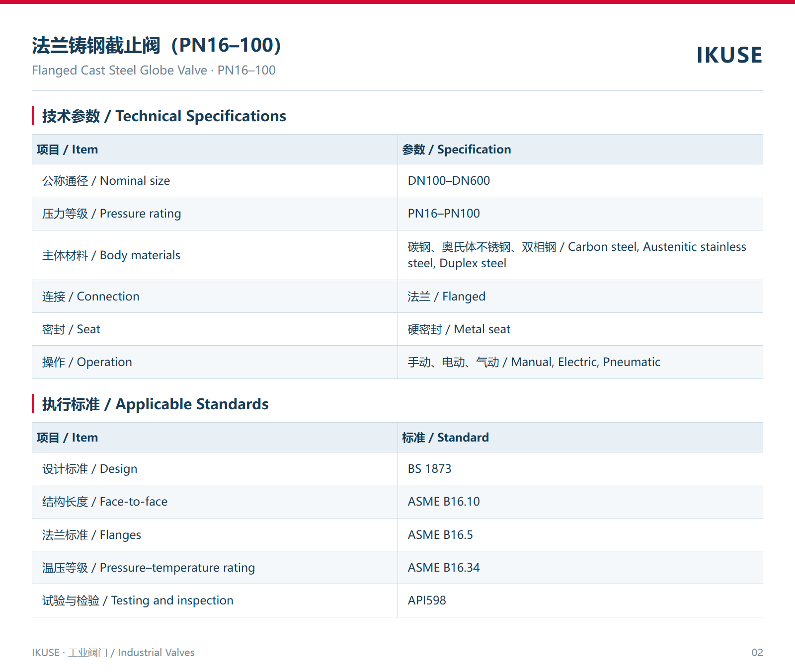Click the 设计标准 / Design row label
795x672 pixels.
click(x=89, y=469)
